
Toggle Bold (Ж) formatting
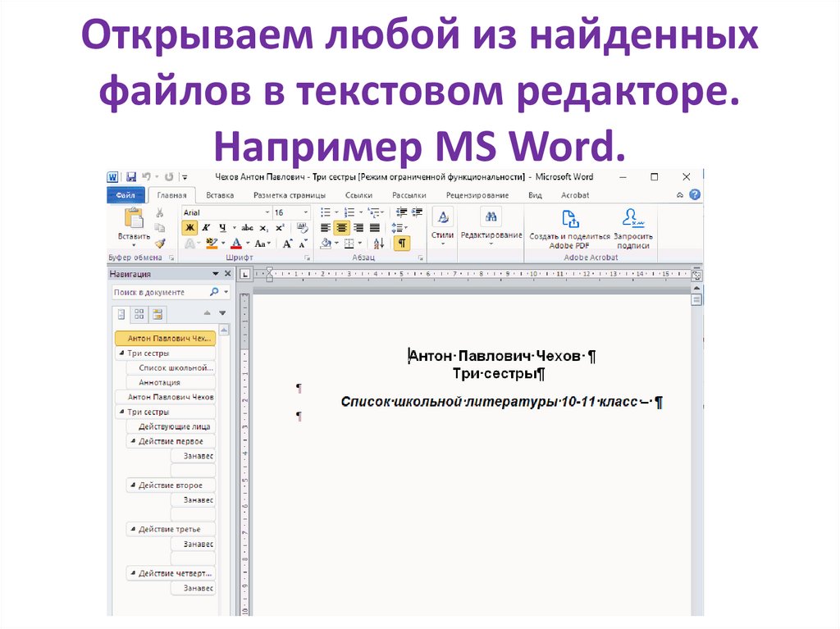[189, 228]
